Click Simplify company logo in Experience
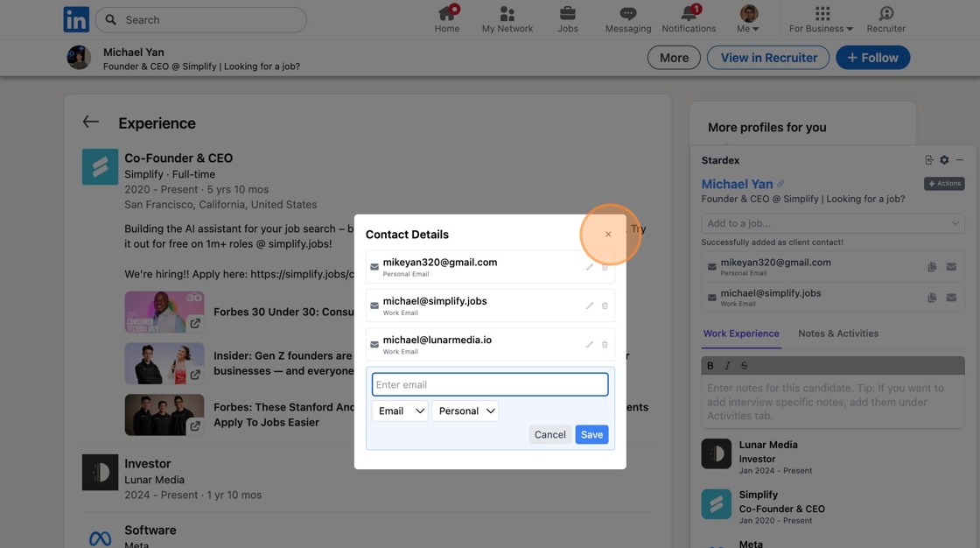 coord(100,166)
